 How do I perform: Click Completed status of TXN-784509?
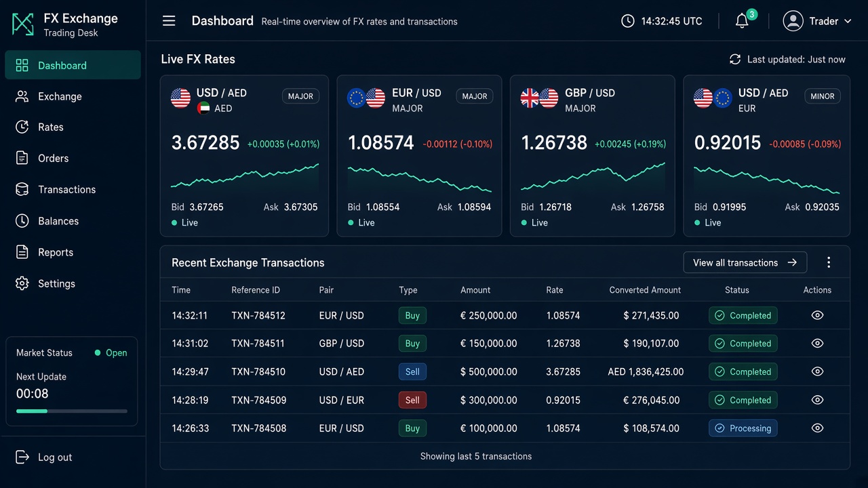pyautogui.click(x=743, y=400)
